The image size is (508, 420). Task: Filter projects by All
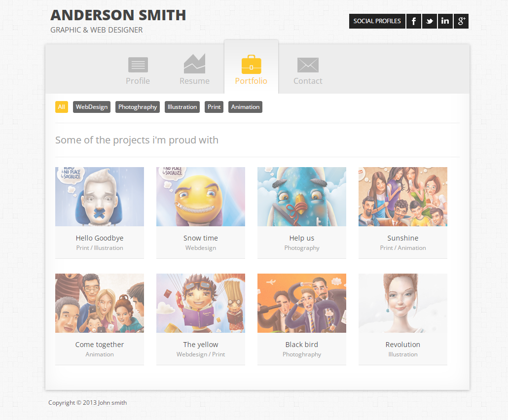(x=62, y=107)
